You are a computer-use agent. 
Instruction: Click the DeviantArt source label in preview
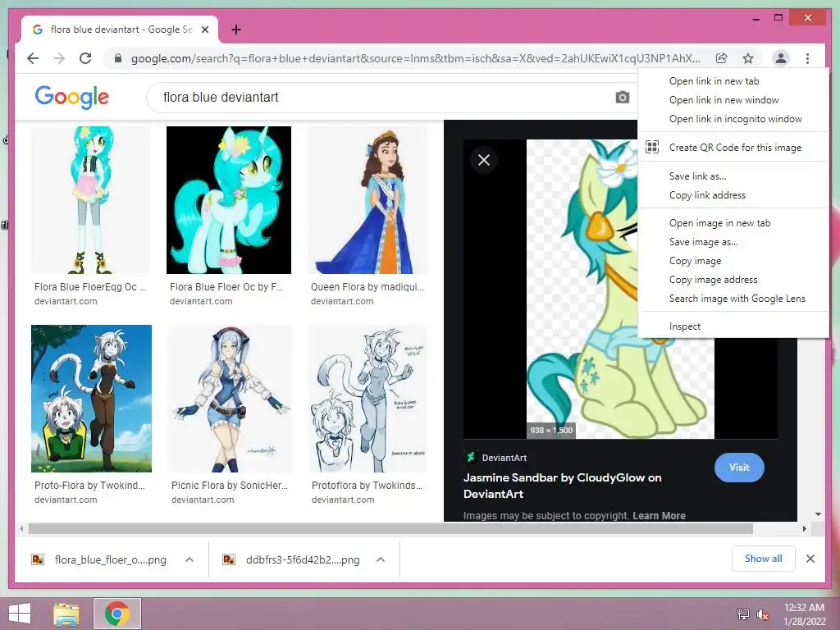(504, 458)
